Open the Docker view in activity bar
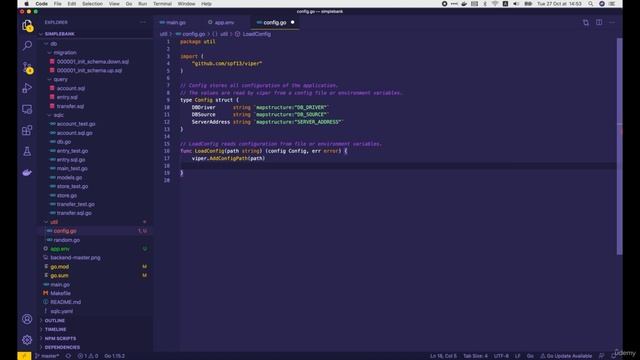The image size is (640, 360). tap(27, 173)
